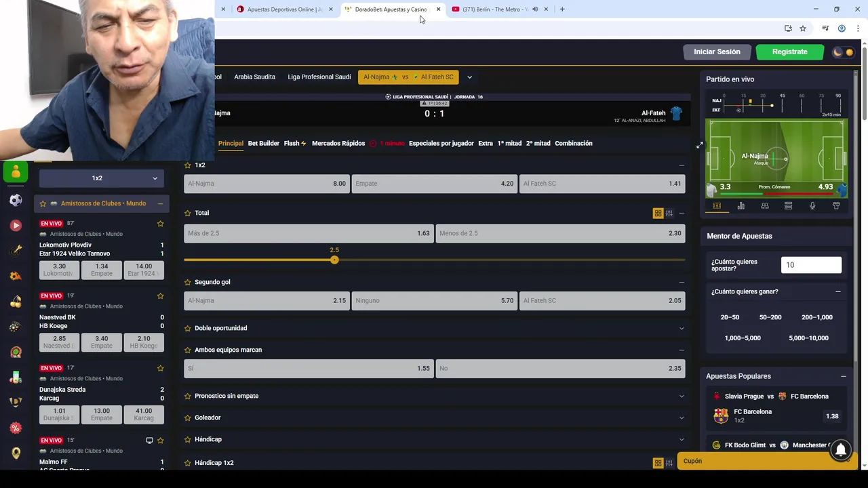The width and height of the screenshot is (868, 488).
Task: Star the Malmo FF live match
Action: (x=161, y=441)
